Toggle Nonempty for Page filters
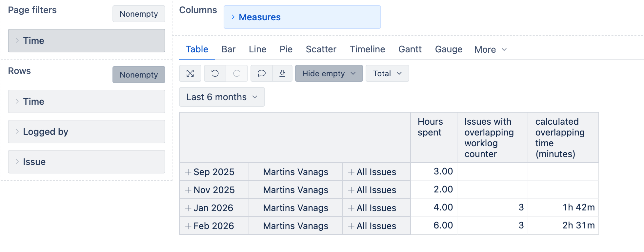This screenshot has height=252, width=644. pyautogui.click(x=139, y=14)
